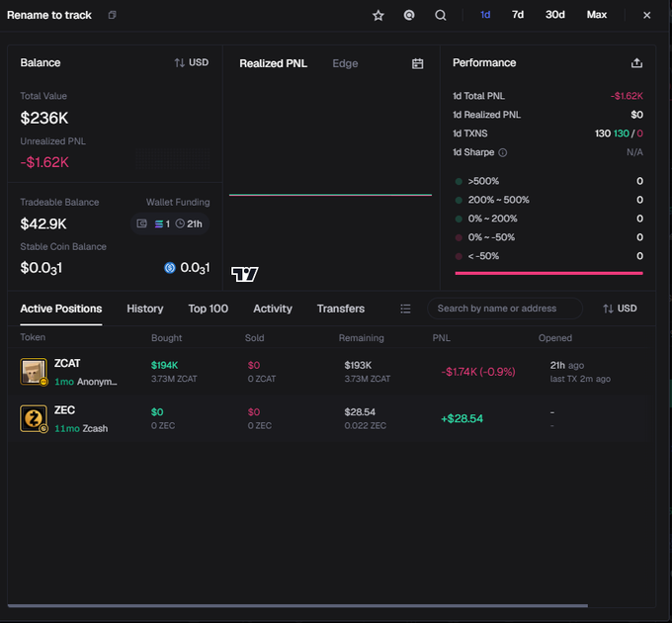The image size is (672, 623).
Task: Click the >500% distribution row
Action: click(x=548, y=181)
